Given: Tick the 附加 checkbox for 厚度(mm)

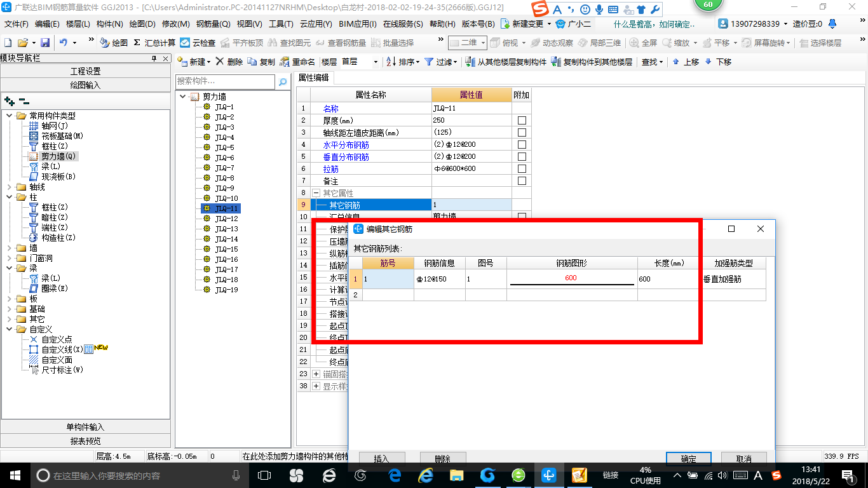Looking at the screenshot, I should (522, 120).
